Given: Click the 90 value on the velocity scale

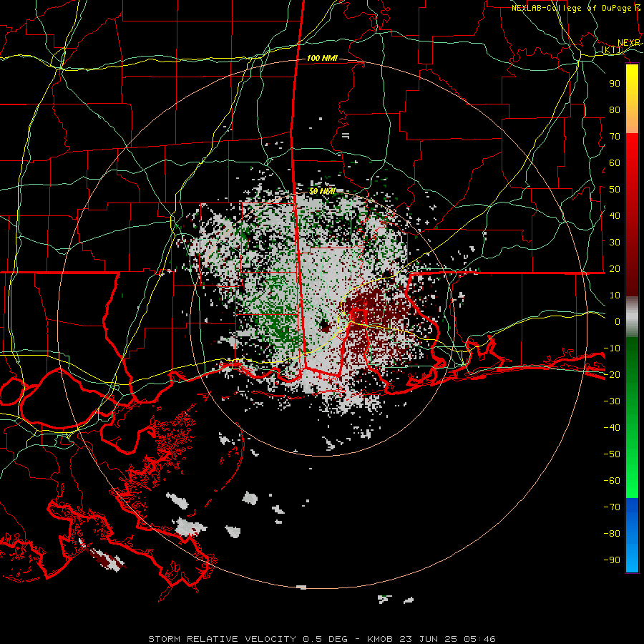Looking at the screenshot, I should [615, 84].
